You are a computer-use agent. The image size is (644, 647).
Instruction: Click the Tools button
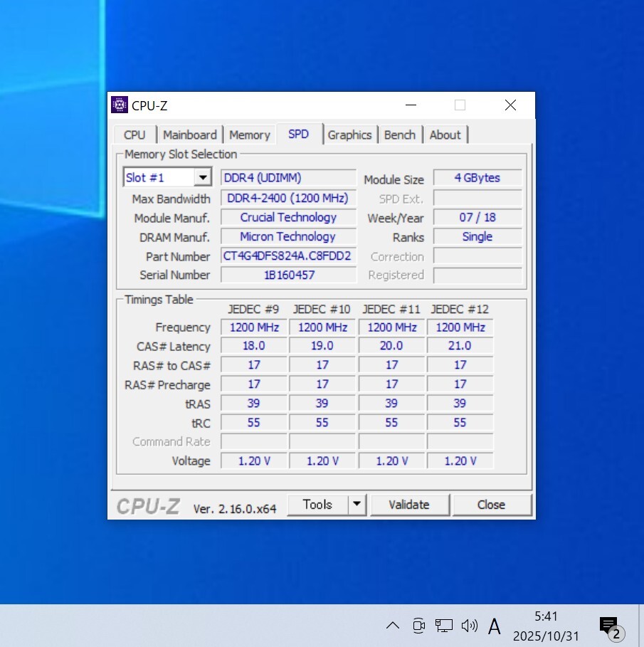point(317,505)
